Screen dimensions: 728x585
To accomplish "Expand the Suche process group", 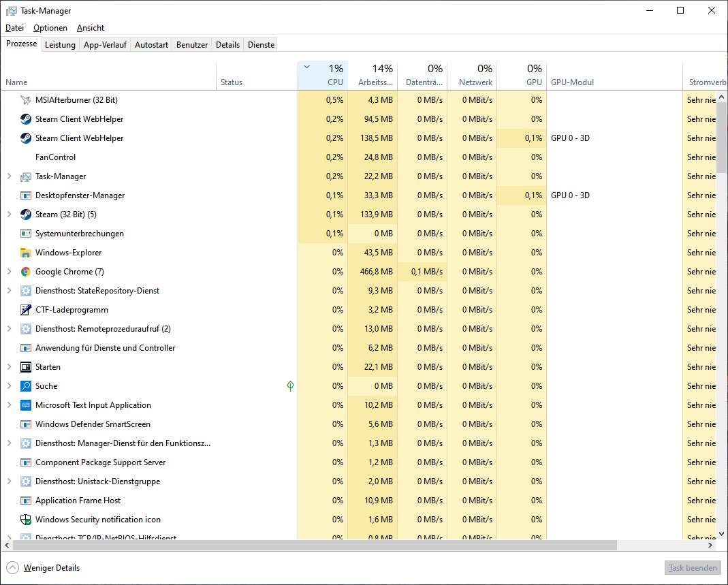I will pos(9,386).
